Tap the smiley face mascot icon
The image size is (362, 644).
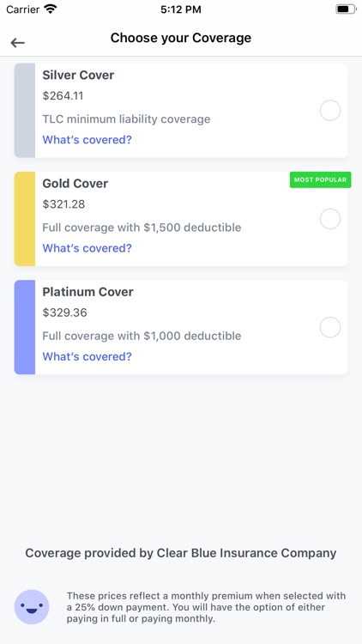pyautogui.click(x=32, y=607)
